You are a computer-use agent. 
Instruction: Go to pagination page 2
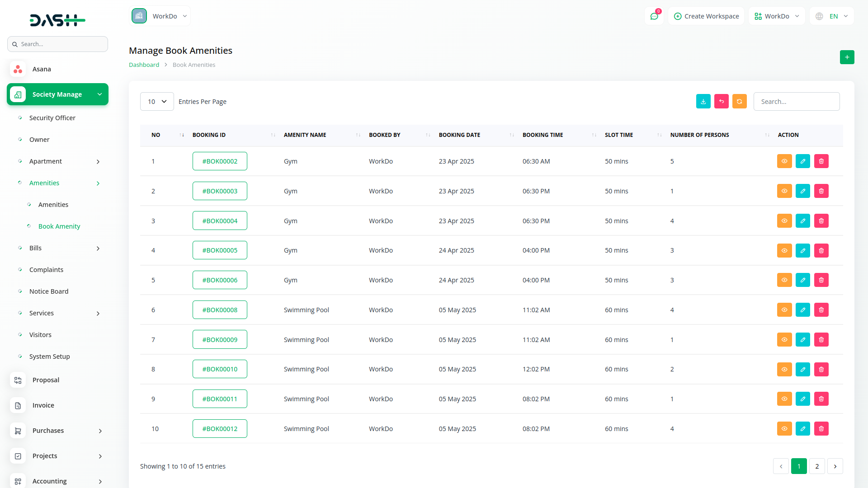click(817, 466)
